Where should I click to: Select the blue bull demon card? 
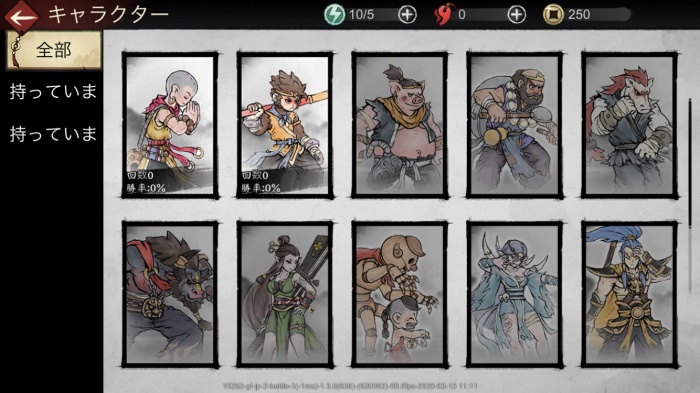[170, 294]
